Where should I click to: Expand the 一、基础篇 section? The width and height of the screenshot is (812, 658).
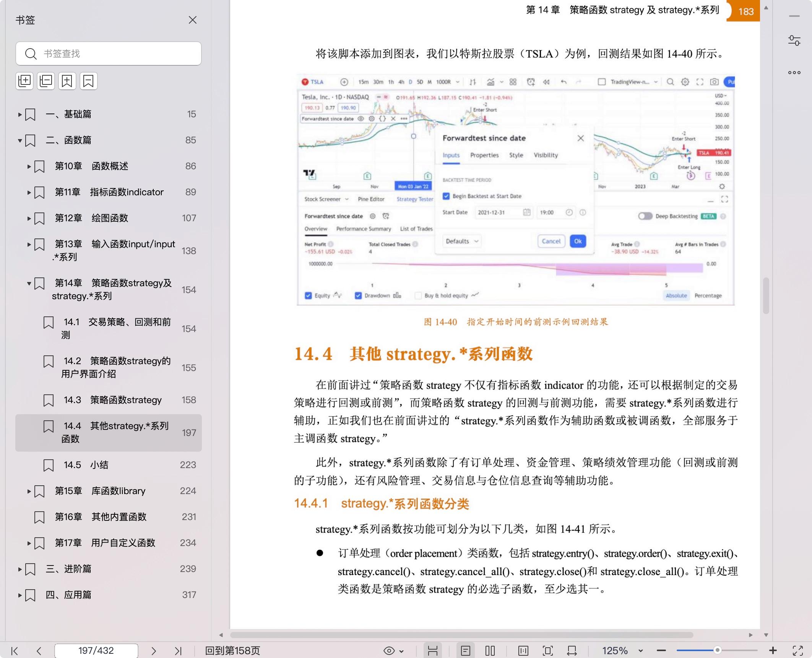[19, 114]
